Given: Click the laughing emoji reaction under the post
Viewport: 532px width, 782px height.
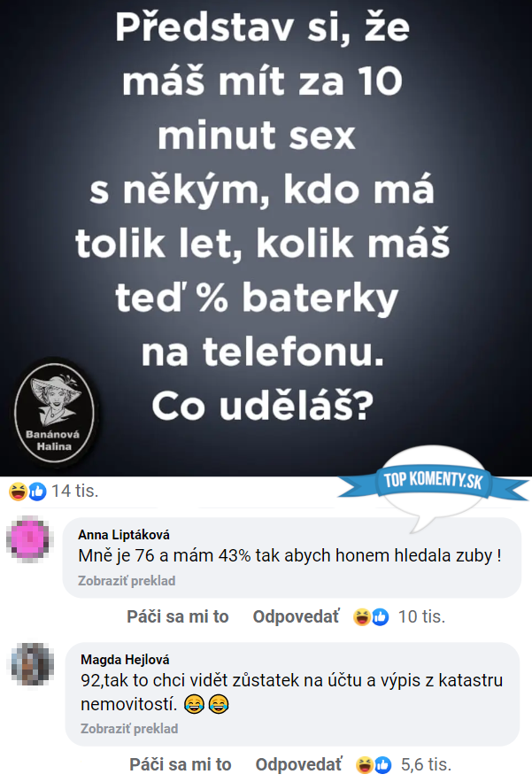Looking at the screenshot, I should click(18, 492).
